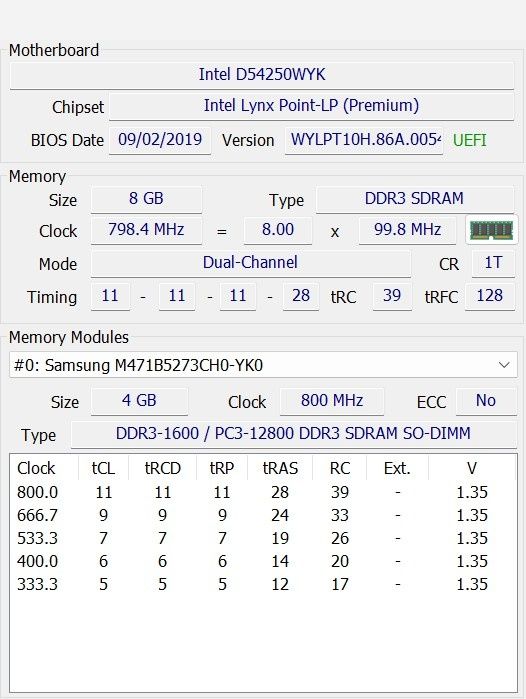
Task: Click the memory size 8 GB field
Action: (x=146, y=199)
